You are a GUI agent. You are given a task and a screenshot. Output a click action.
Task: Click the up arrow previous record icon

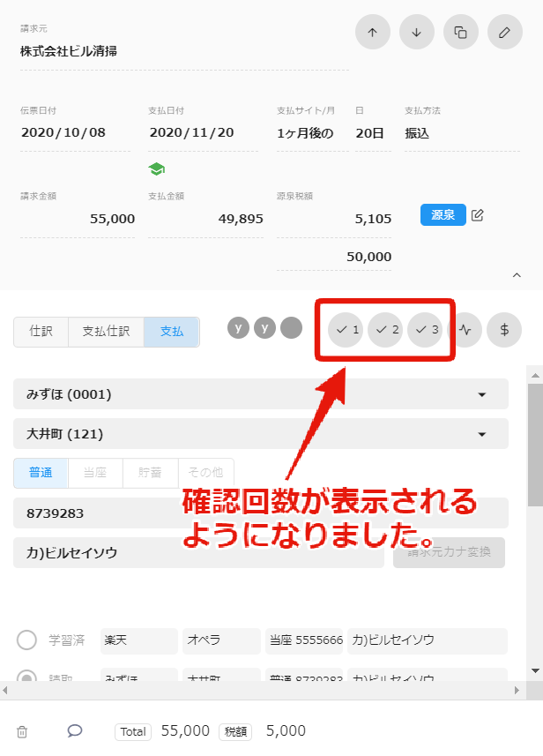[373, 32]
